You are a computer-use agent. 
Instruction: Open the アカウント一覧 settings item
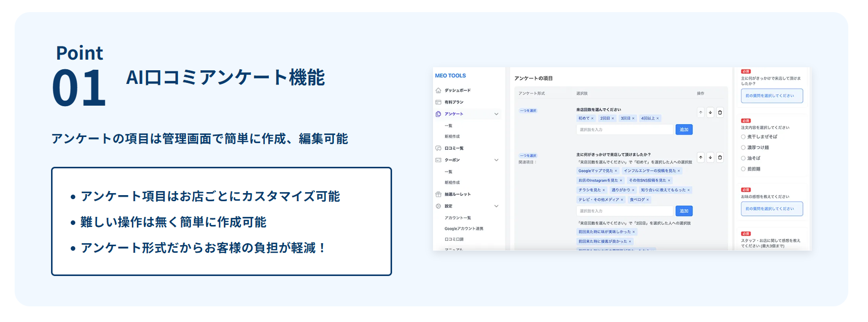pyautogui.click(x=458, y=218)
